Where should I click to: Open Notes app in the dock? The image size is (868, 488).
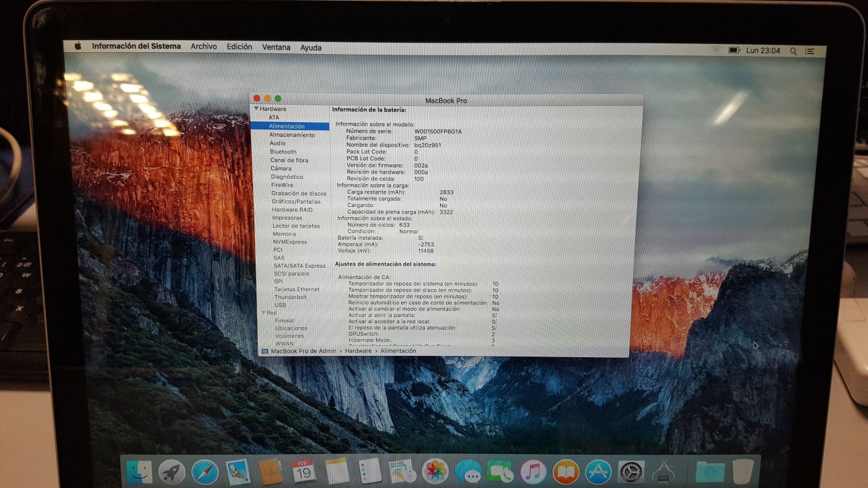[x=337, y=471]
